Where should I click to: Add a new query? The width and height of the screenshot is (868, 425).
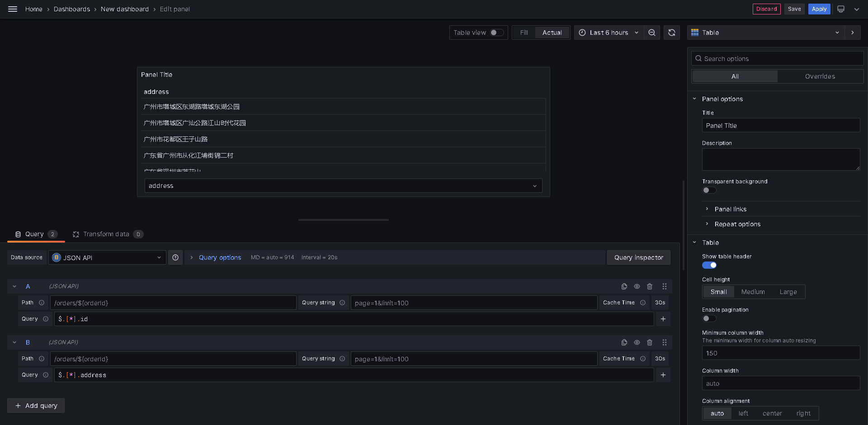coord(36,406)
